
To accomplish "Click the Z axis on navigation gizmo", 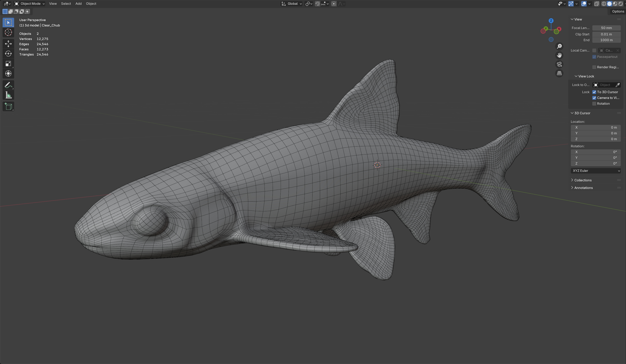I will point(551,21).
